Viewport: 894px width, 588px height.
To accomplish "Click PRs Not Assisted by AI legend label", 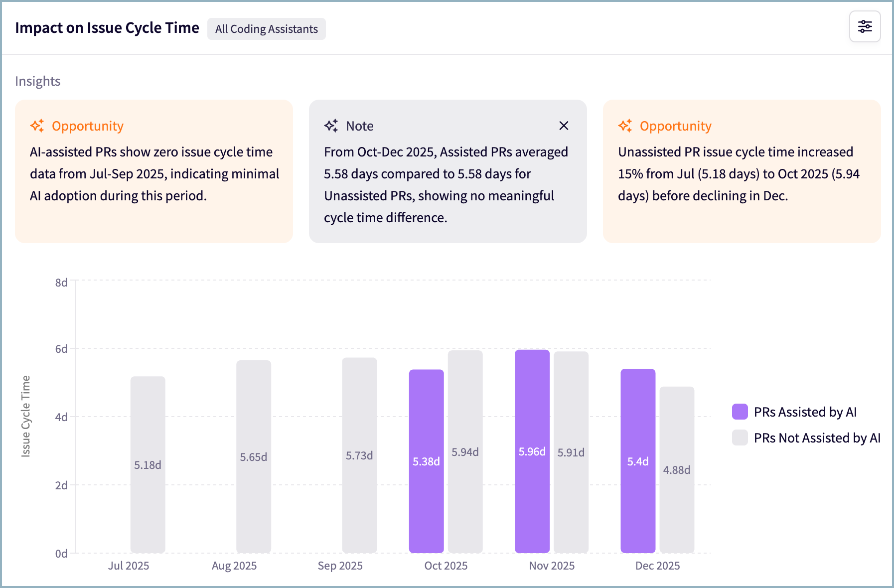I will click(817, 438).
